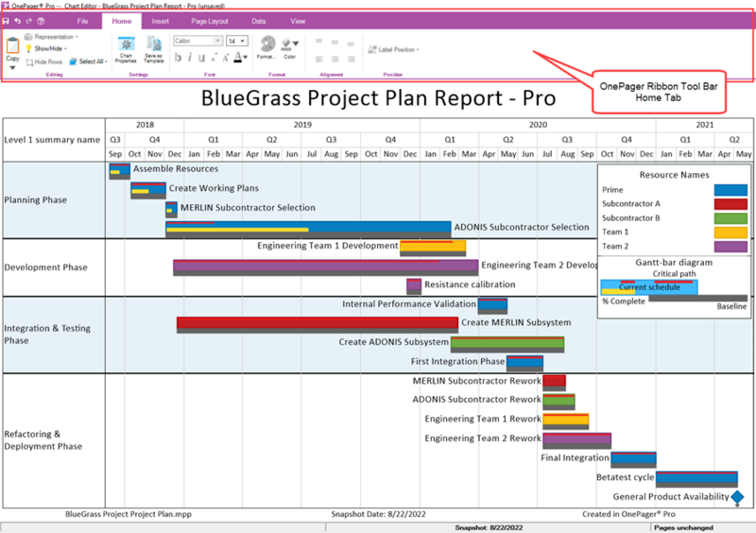Viewport: 756px width, 533px height.
Task: Switch to the Data tab
Action: (x=258, y=21)
